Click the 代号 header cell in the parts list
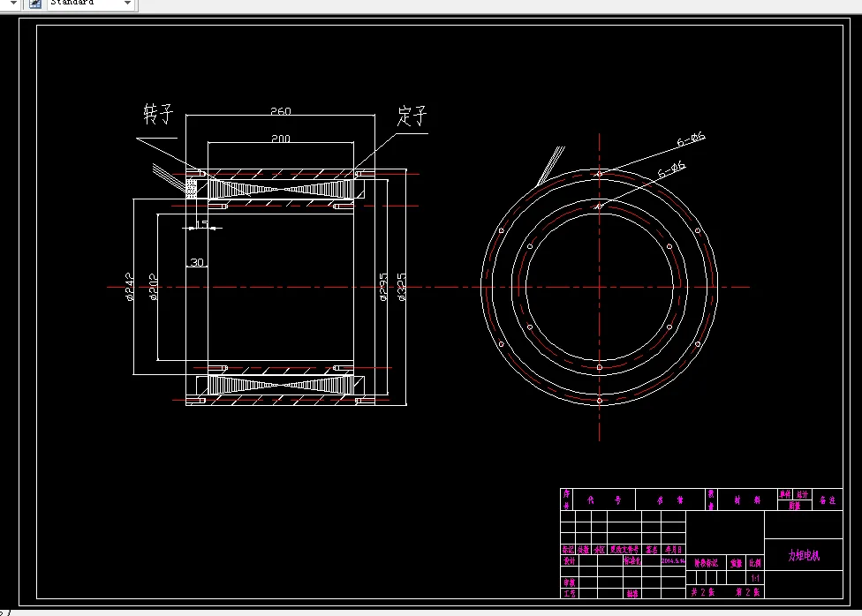 [603, 500]
